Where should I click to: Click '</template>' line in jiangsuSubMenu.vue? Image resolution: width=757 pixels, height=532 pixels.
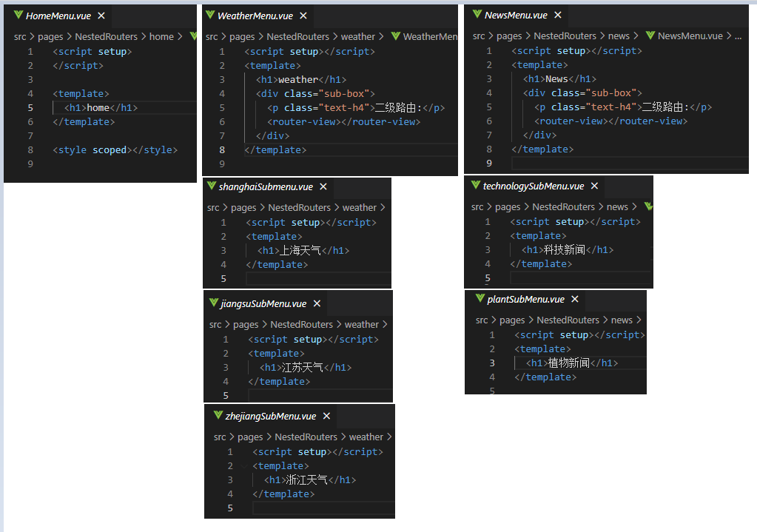coord(279,381)
